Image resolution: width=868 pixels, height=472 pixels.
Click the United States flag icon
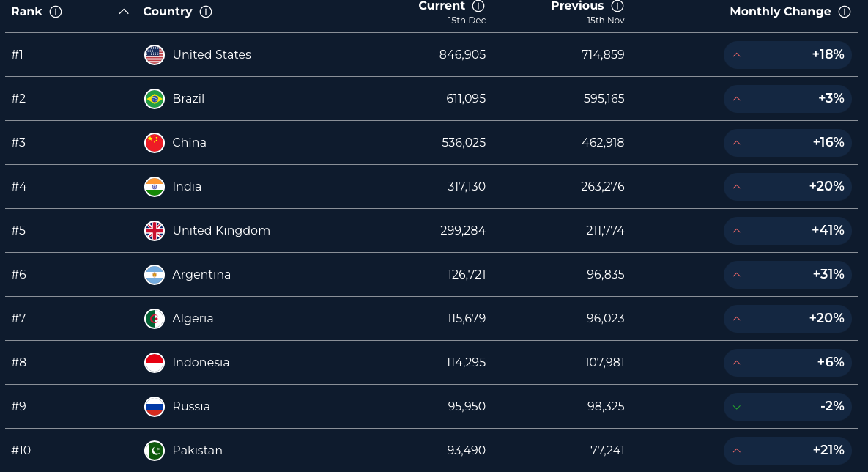(x=155, y=55)
